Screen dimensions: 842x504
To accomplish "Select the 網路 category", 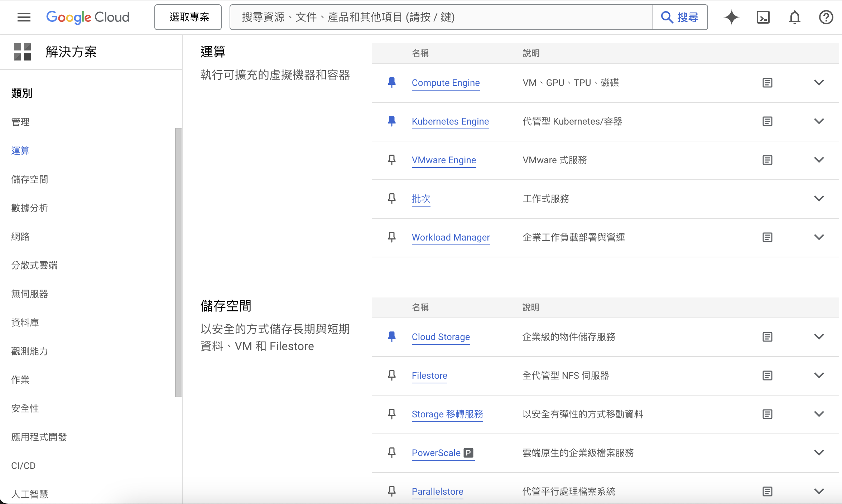I will pyautogui.click(x=20, y=237).
